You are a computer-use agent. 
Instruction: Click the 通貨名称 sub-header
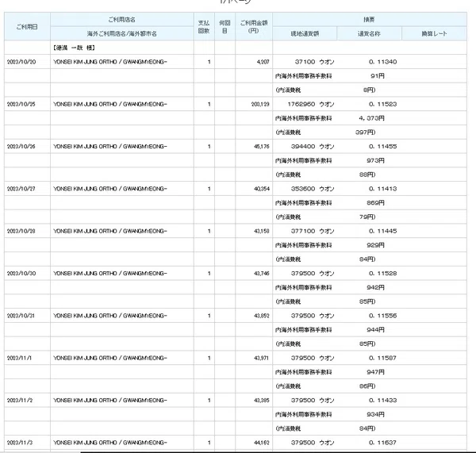tap(369, 33)
